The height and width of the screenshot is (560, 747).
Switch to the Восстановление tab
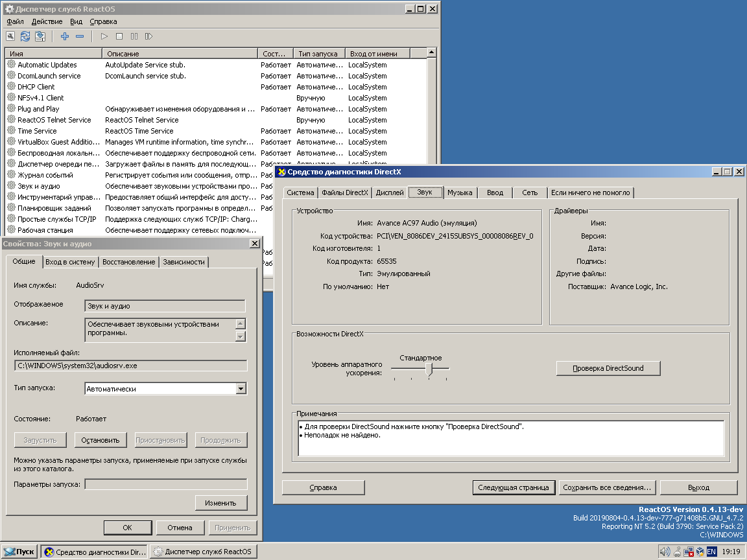point(128,261)
